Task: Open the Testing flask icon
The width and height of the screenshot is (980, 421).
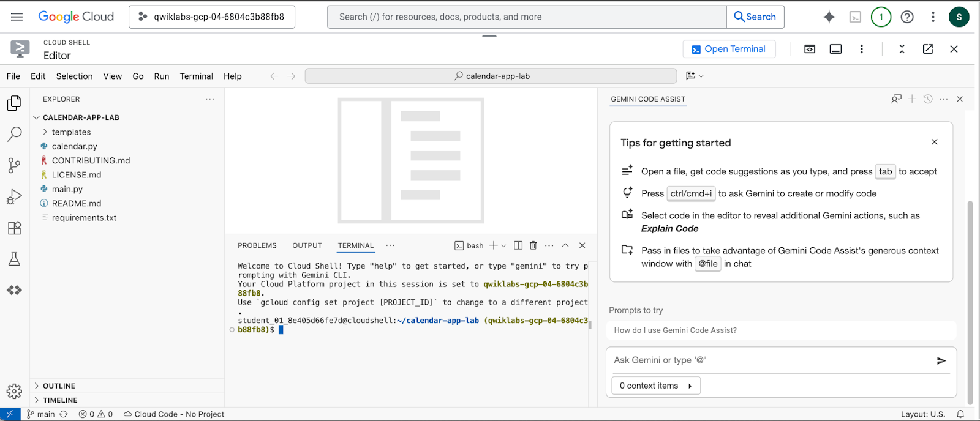Action: tap(14, 259)
